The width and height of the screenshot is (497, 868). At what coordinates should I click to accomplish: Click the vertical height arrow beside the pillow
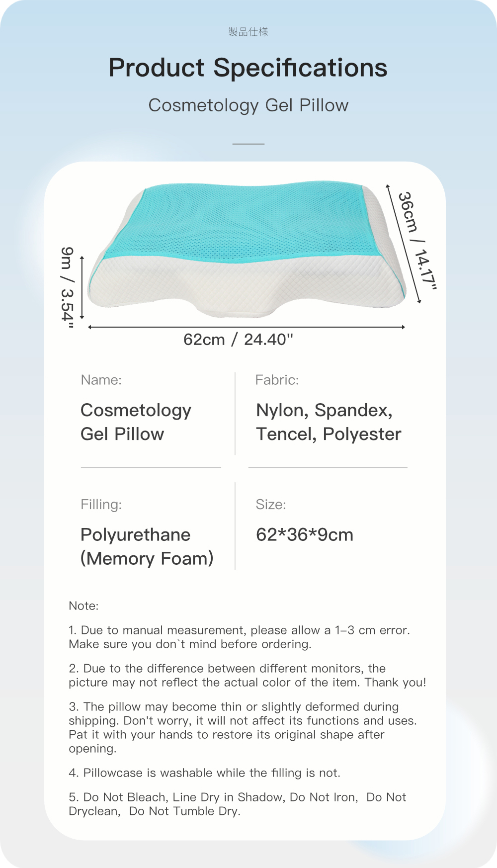click(x=82, y=287)
